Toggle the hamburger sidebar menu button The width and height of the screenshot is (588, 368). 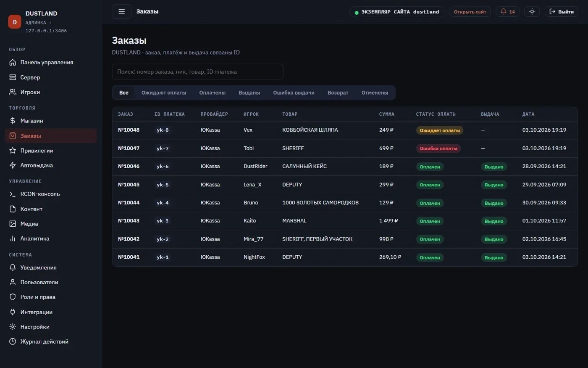click(121, 11)
